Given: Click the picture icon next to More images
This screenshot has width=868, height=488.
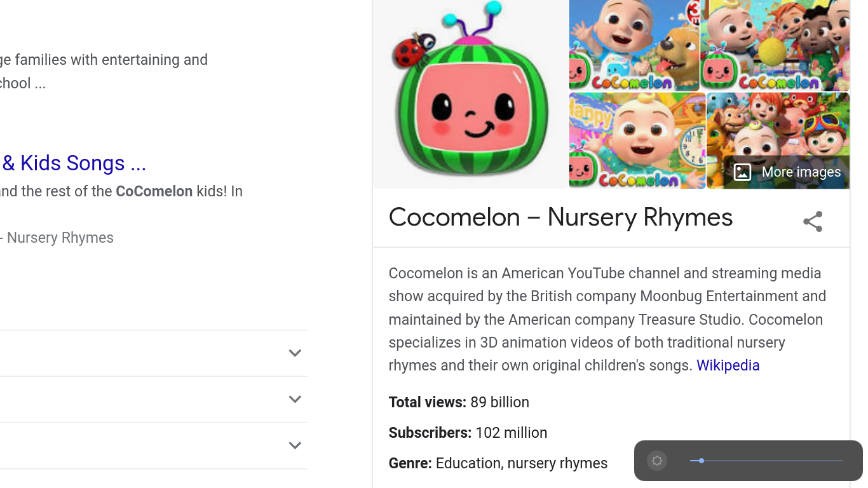Looking at the screenshot, I should [742, 172].
